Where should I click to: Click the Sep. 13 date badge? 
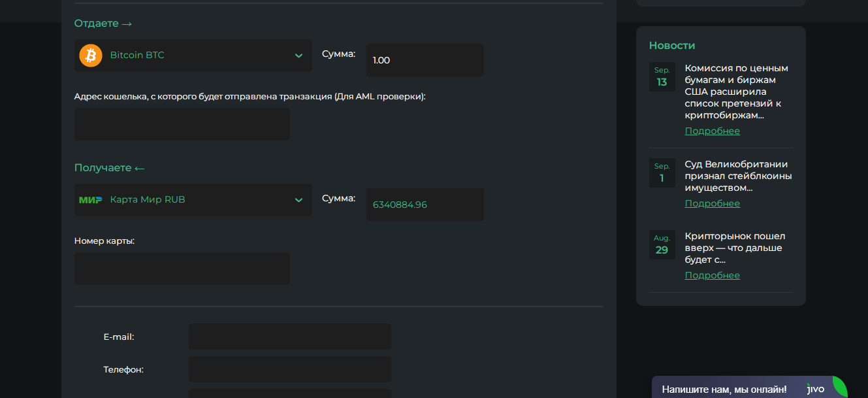pos(662,77)
